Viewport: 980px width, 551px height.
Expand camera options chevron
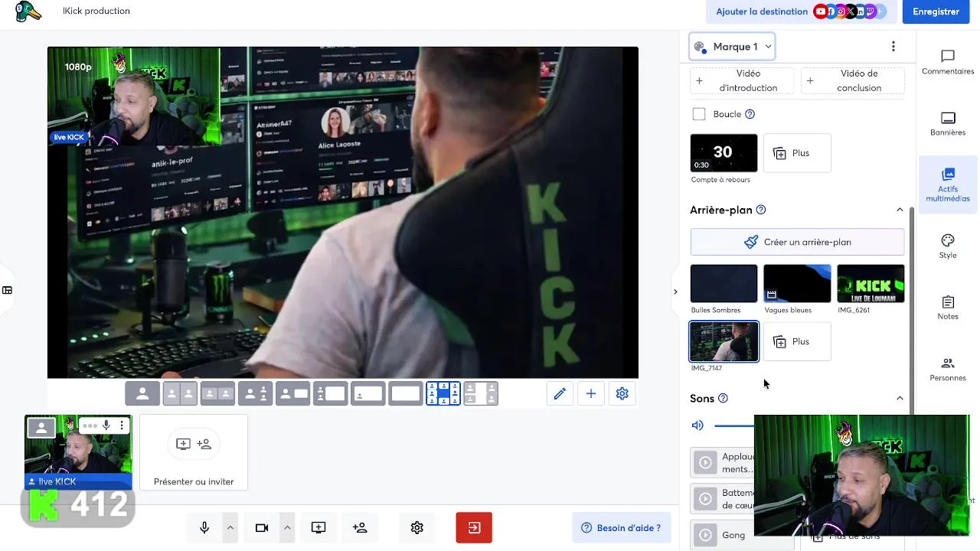[287, 528]
